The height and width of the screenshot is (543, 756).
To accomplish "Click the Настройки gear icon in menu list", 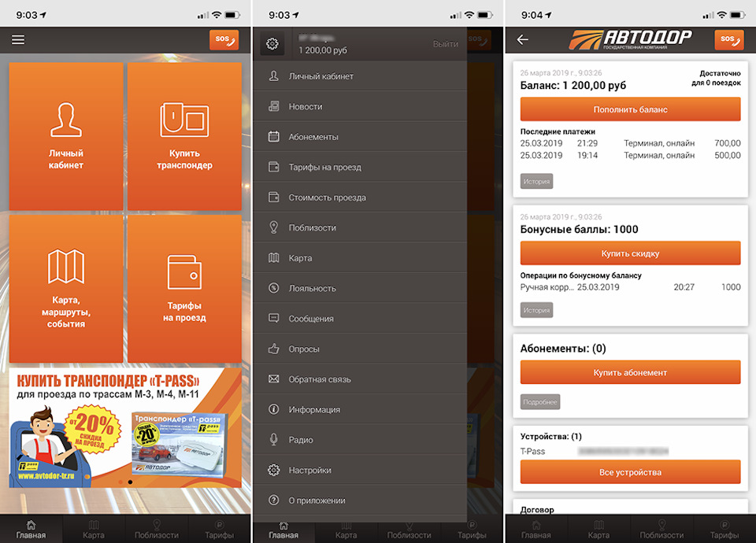I will point(274,470).
